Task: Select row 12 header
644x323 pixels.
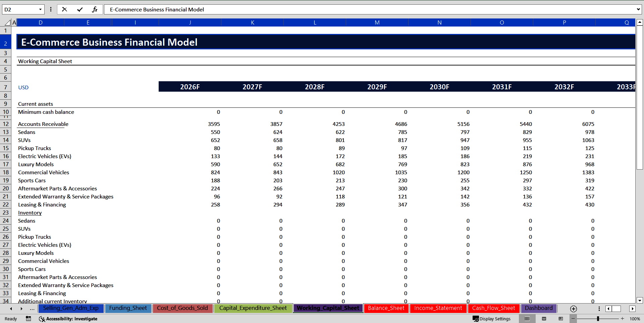Action: [x=6, y=124]
